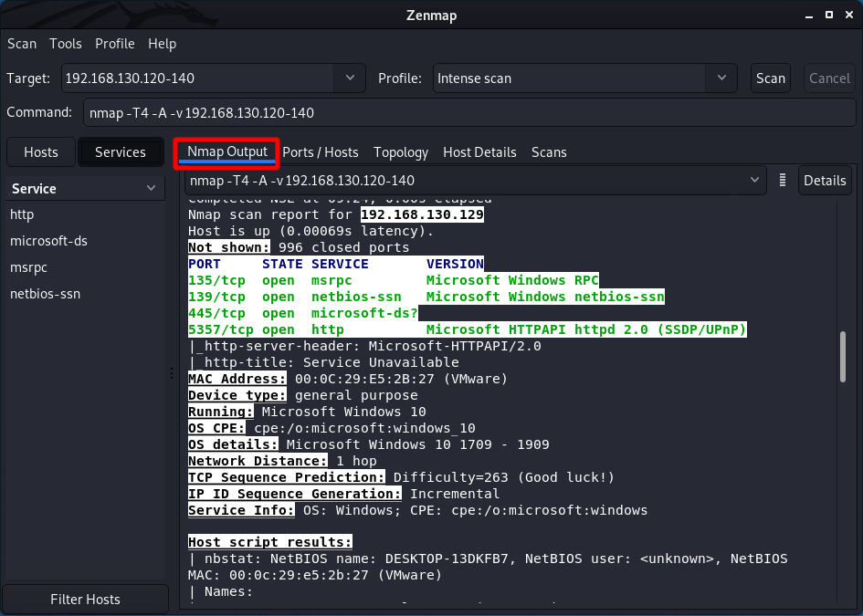Click the Cancel button
Image resolution: width=863 pixels, height=616 pixels.
829,78
